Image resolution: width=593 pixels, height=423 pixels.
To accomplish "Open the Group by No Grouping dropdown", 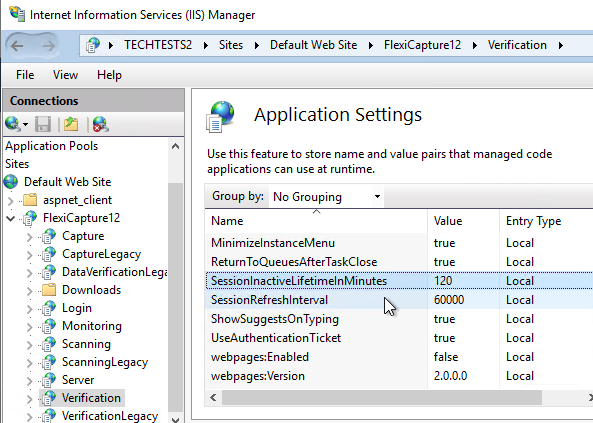I will (x=326, y=197).
